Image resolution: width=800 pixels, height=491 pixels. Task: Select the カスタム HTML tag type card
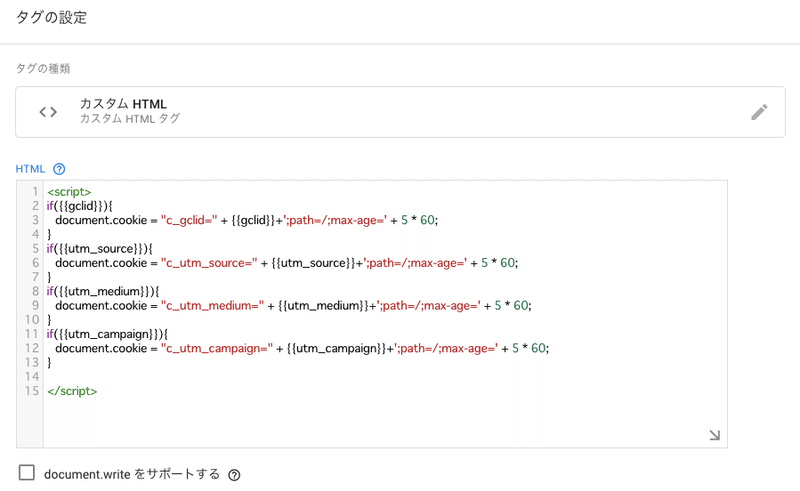pyautogui.click(x=400, y=112)
